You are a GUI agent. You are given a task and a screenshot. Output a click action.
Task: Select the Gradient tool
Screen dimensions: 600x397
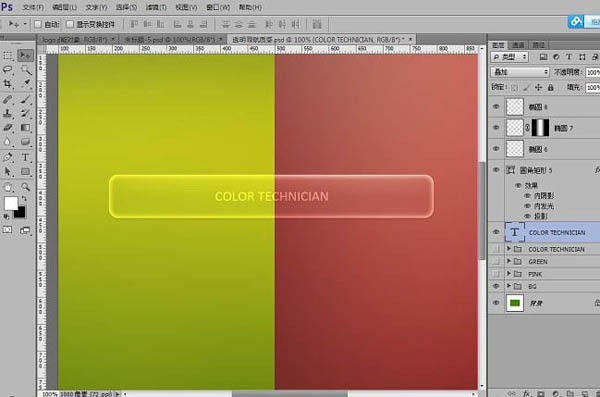(25, 127)
